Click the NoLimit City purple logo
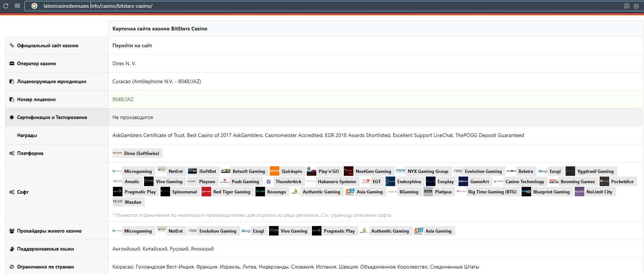The image size is (644, 274). click(x=579, y=192)
